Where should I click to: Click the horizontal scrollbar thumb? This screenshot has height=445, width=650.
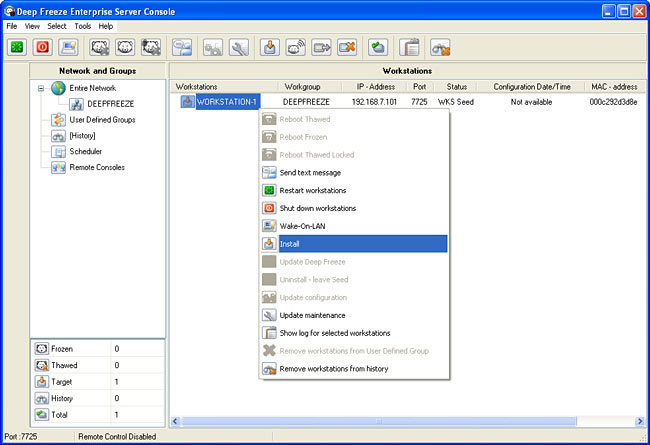[379, 421]
